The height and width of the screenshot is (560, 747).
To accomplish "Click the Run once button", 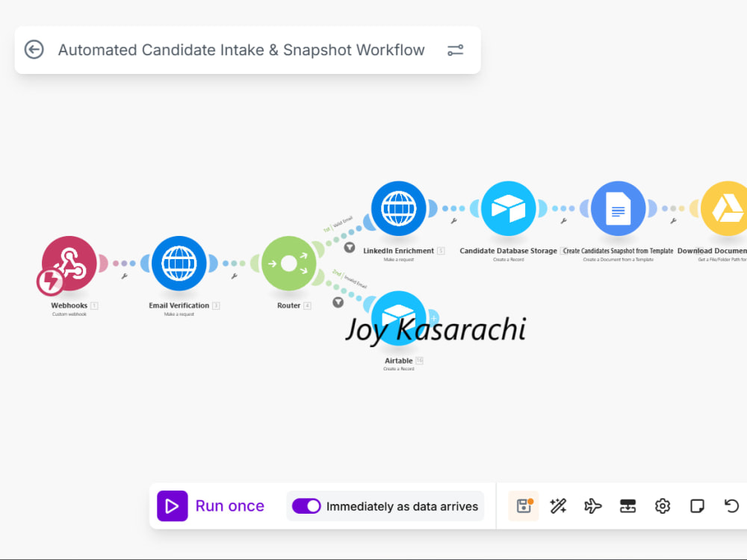I will 211,505.
